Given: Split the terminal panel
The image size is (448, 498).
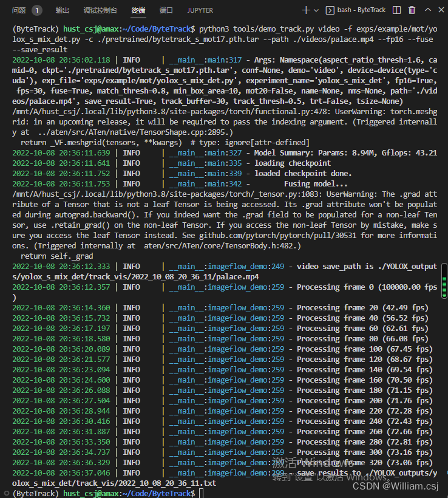Looking at the screenshot, I should [x=397, y=10].
